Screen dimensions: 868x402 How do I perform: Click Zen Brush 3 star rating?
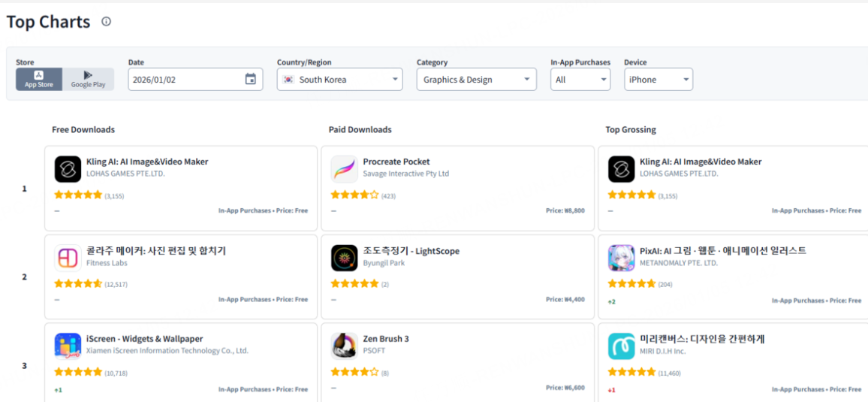pos(355,372)
